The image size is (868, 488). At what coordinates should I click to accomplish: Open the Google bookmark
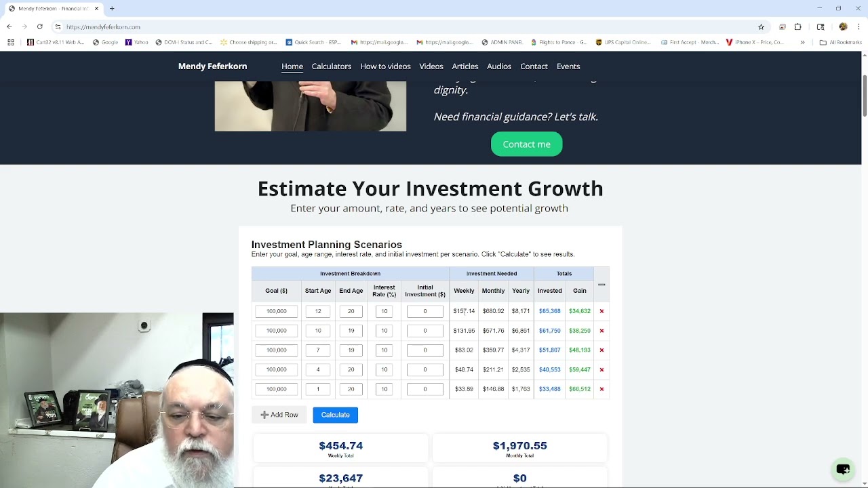105,42
